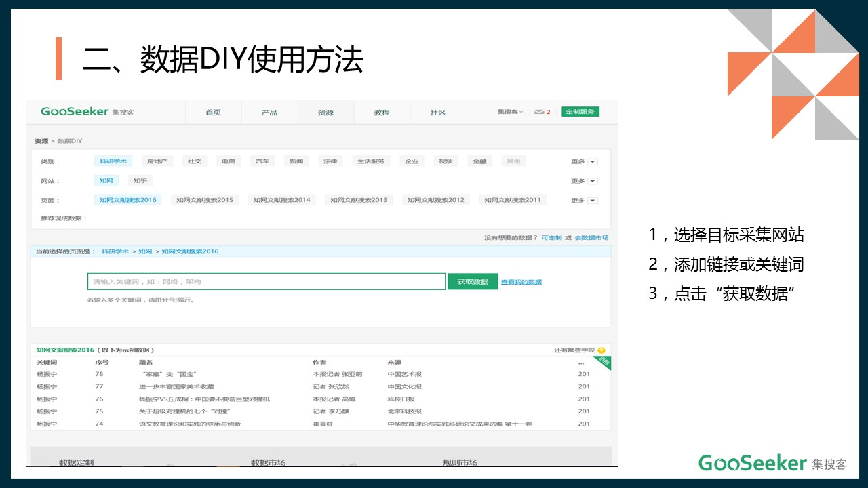
Task: Select page 知网文献搜索2016
Action: point(128,200)
